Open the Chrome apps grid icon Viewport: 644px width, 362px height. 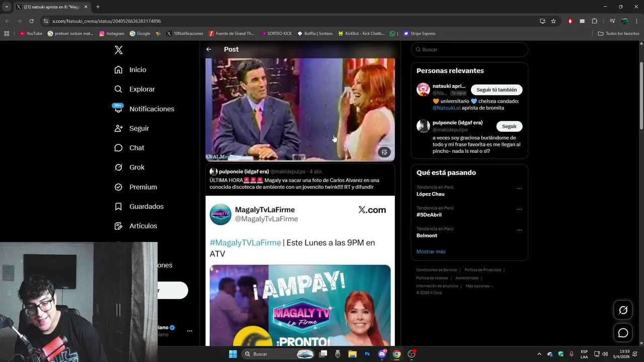click(x=7, y=34)
